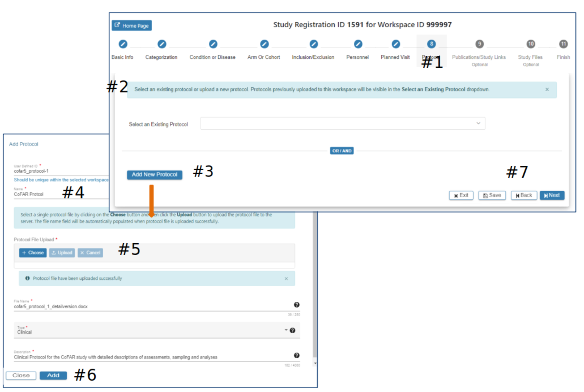The image size is (584, 392).
Task: Click the existing protocol dropdown chevron
Action: coord(478,123)
